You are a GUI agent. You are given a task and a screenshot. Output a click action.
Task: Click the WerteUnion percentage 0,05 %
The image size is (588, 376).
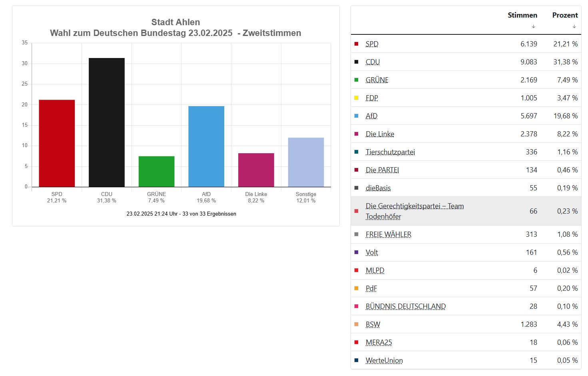(x=567, y=360)
